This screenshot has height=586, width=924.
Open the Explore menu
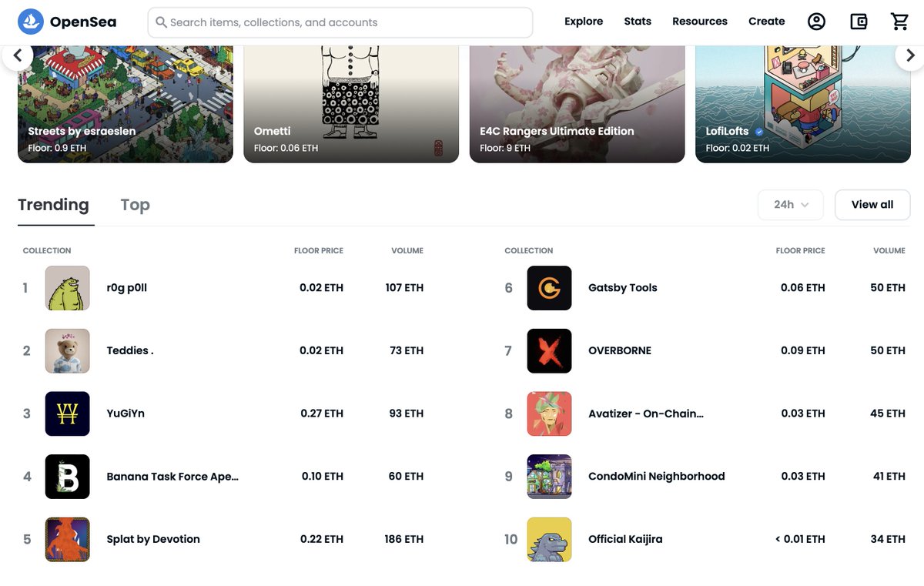click(584, 22)
